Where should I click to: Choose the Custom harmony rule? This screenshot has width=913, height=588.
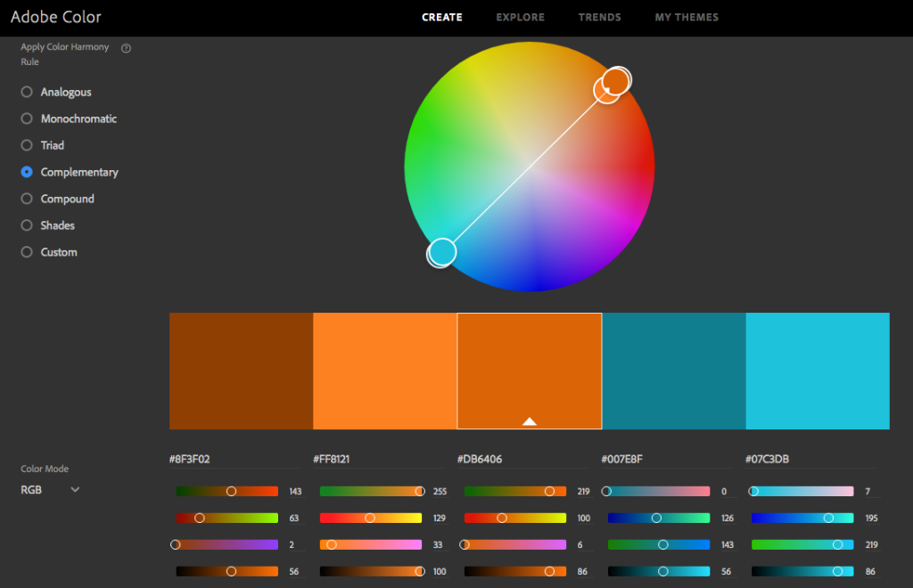click(27, 252)
